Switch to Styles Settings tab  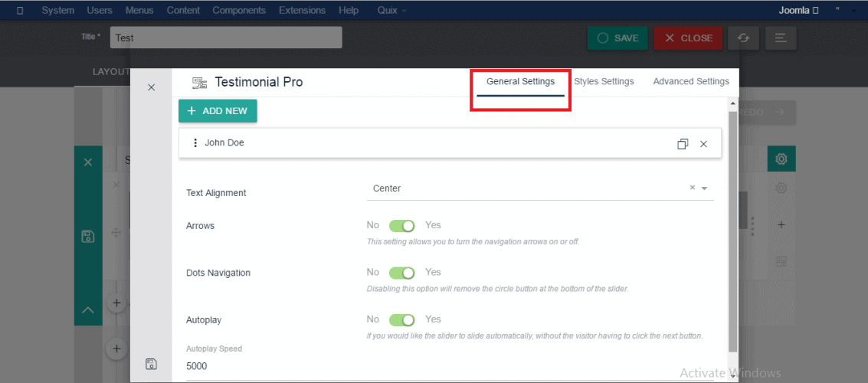click(604, 82)
